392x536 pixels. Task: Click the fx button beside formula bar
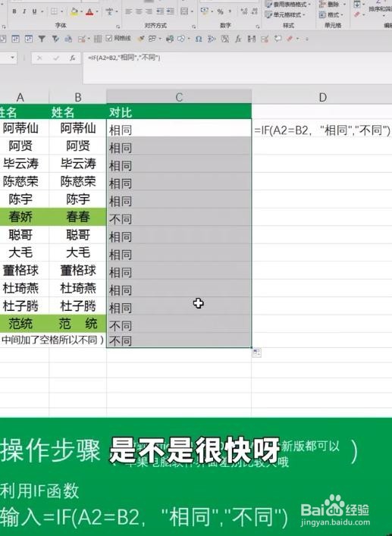tap(73, 58)
